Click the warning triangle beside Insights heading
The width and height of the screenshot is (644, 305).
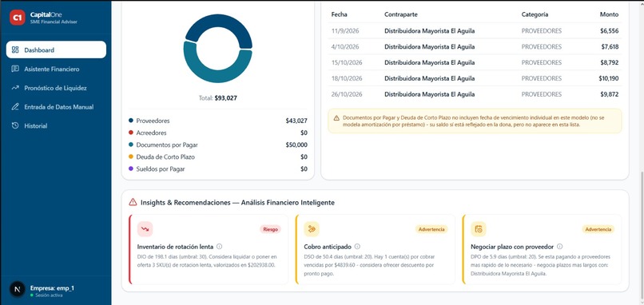click(x=133, y=202)
